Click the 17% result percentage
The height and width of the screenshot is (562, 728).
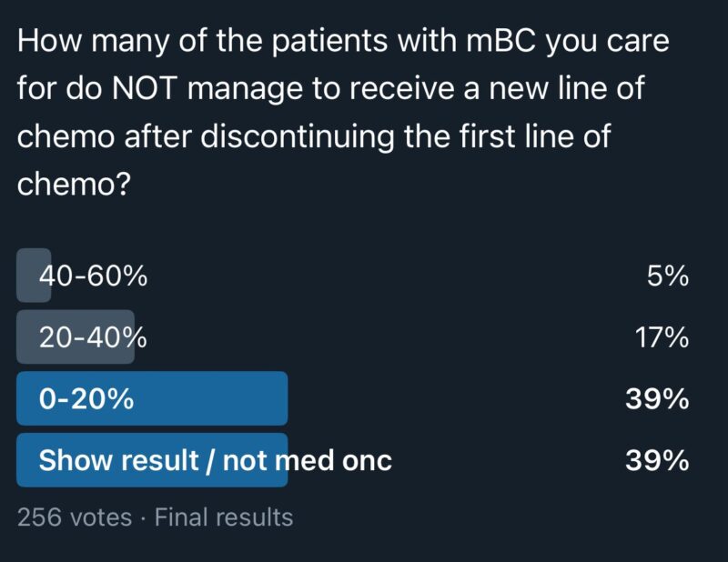(x=660, y=337)
